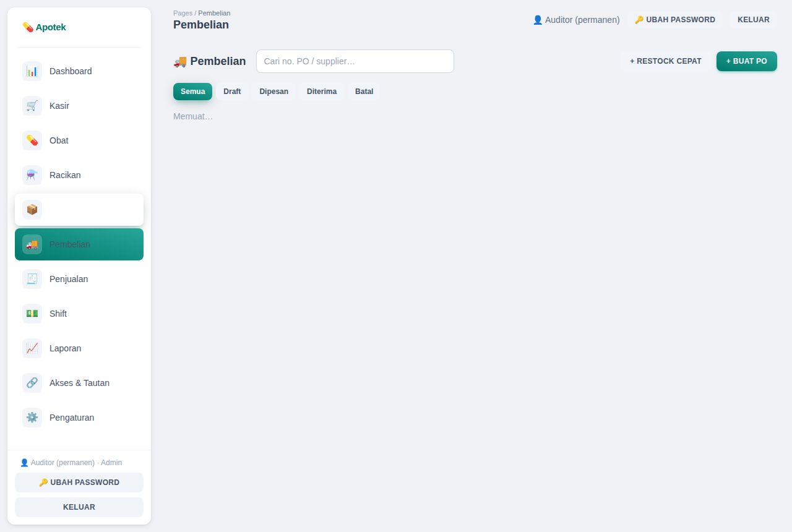Open Obat via the pill icon
This screenshot has width=792, height=532.
click(32, 140)
